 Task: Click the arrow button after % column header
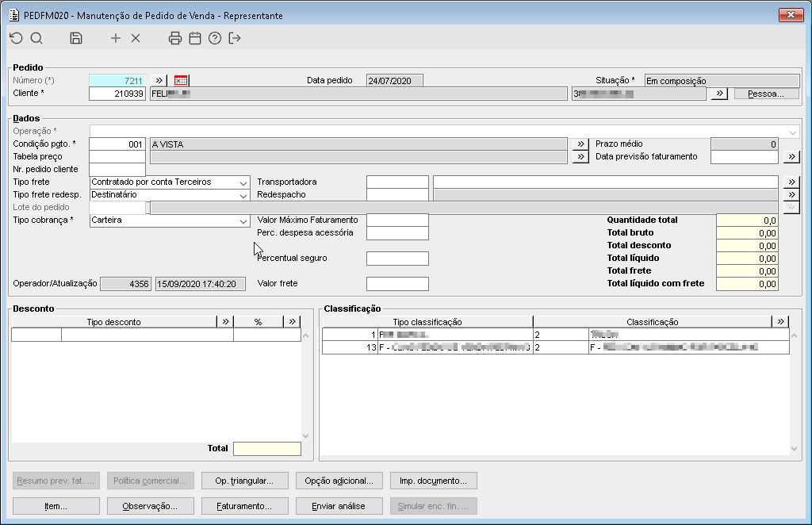point(292,321)
